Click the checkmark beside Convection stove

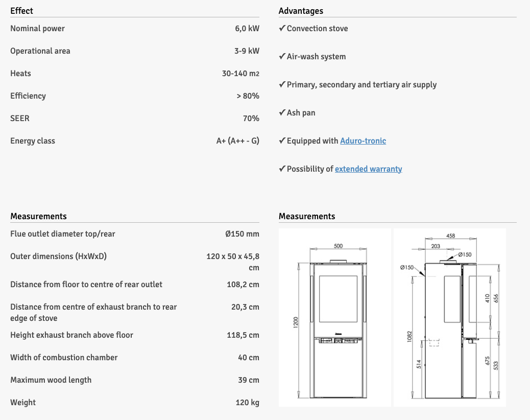coord(282,28)
